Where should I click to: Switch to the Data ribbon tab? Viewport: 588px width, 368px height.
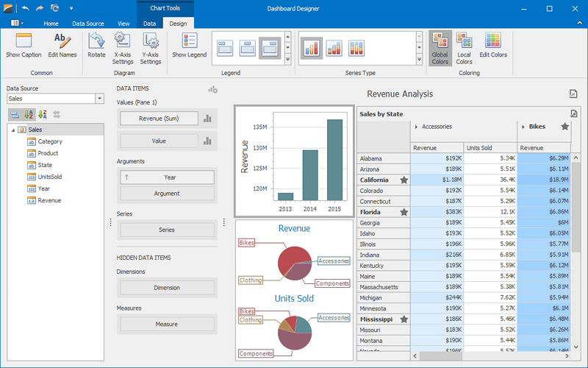[x=149, y=24]
